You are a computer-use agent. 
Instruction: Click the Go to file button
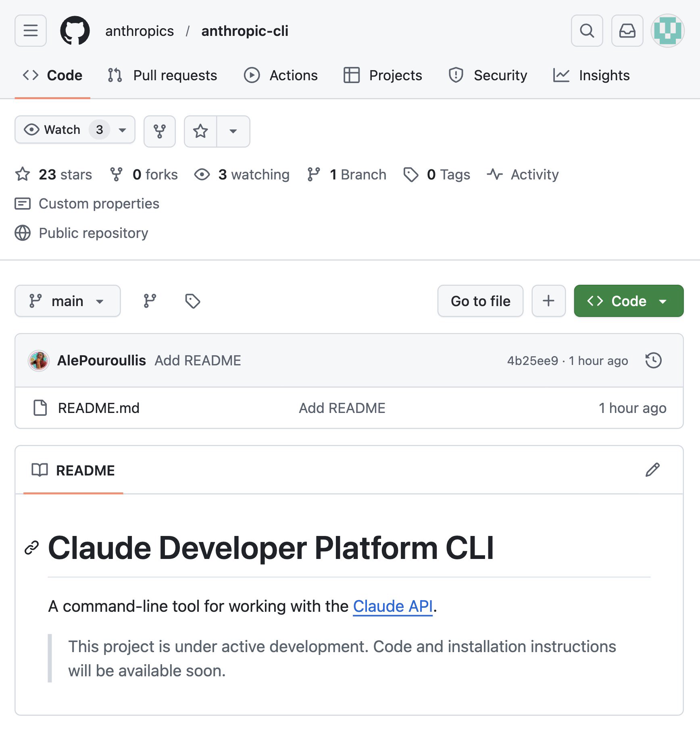pos(480,301)
